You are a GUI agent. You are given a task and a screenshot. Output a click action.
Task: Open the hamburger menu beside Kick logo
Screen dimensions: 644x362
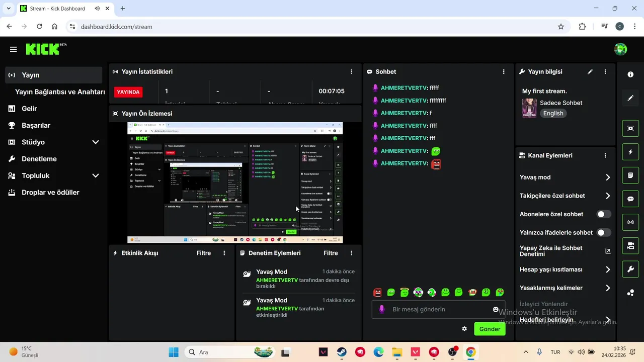point(14,49)
